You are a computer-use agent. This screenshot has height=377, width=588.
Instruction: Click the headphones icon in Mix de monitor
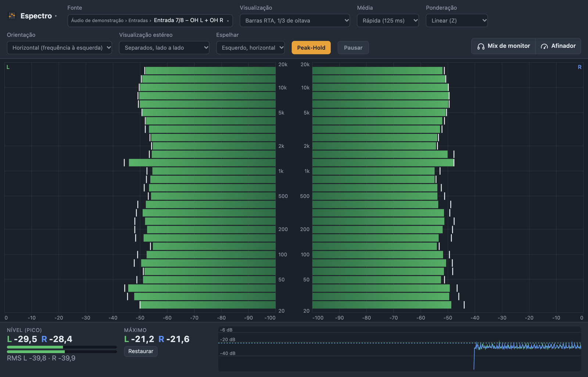click(x=481, y=46)
